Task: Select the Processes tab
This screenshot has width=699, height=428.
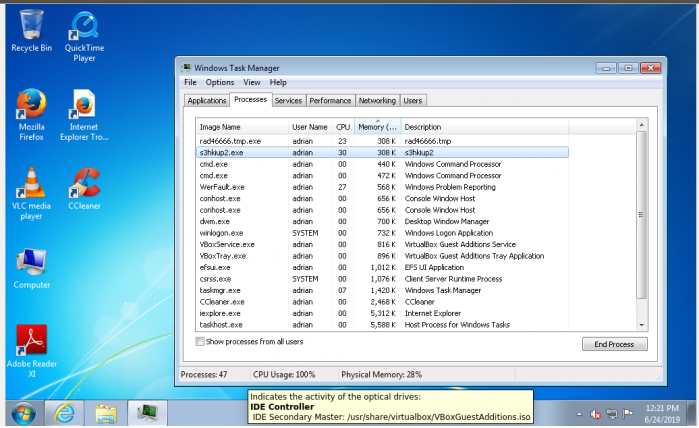Action: (x=251, y=99)
